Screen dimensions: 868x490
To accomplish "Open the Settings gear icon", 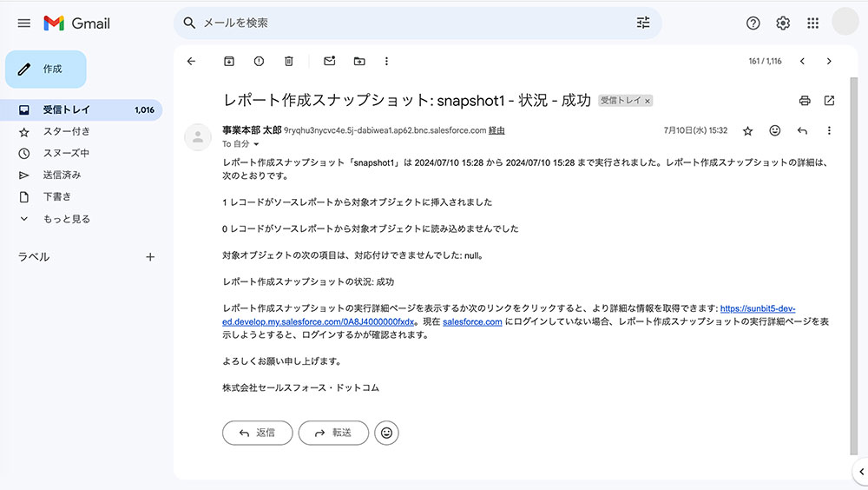I will (783, 23).
